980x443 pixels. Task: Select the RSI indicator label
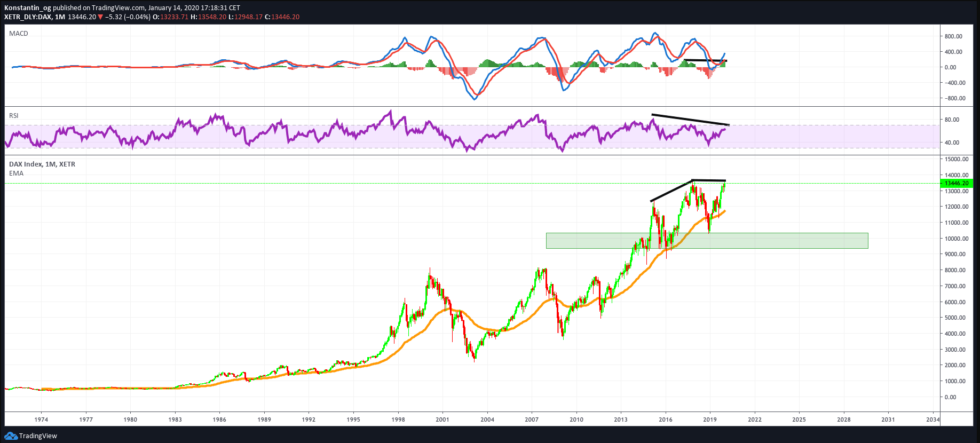click(x=14, y=116)
